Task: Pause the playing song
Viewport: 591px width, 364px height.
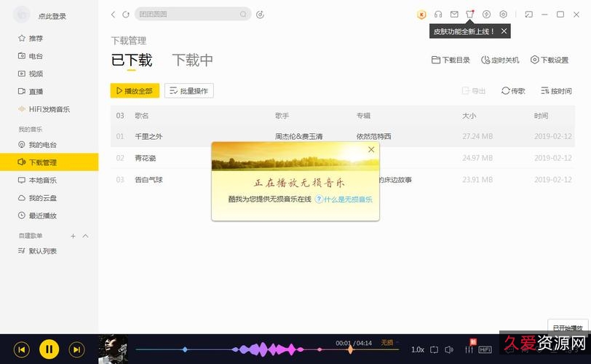Action: 49,349
